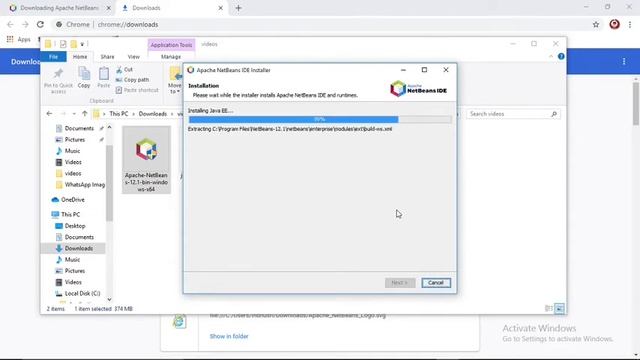The width and height of the screenshot is (640, 360).
Task: Click navigation pane scroll down arrow
Action: (109, 299)
